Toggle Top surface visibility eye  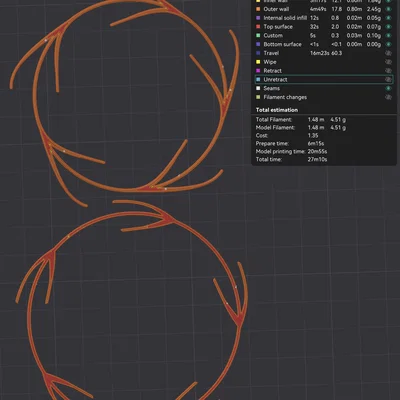(388, 27)
